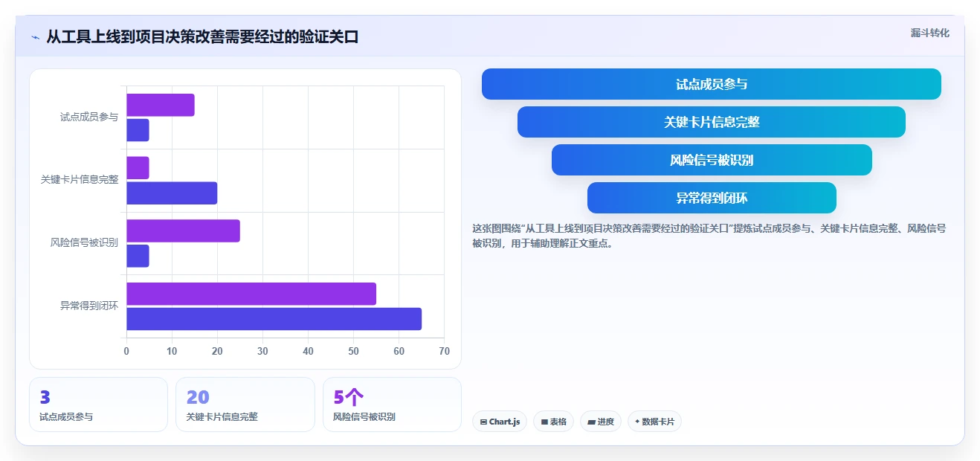Click the x-axis tick label 10

pyautogui.click(x=172, y=351)
